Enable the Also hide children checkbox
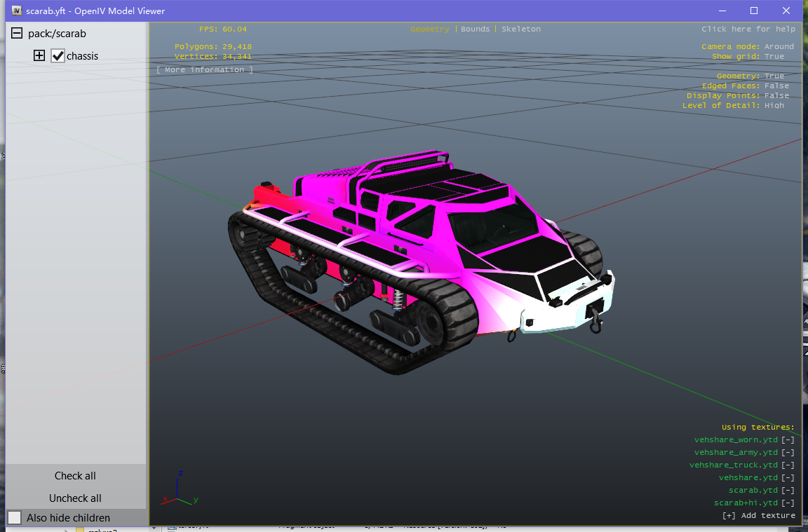This screenshot has height=532, width=808. click(15, 517)
